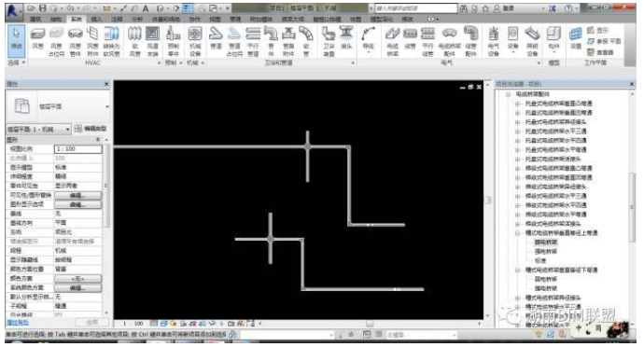This screenshot has width=644, height=347.
Task: Click the Text (A) tool in quick access toolbar
Action: 145,8
